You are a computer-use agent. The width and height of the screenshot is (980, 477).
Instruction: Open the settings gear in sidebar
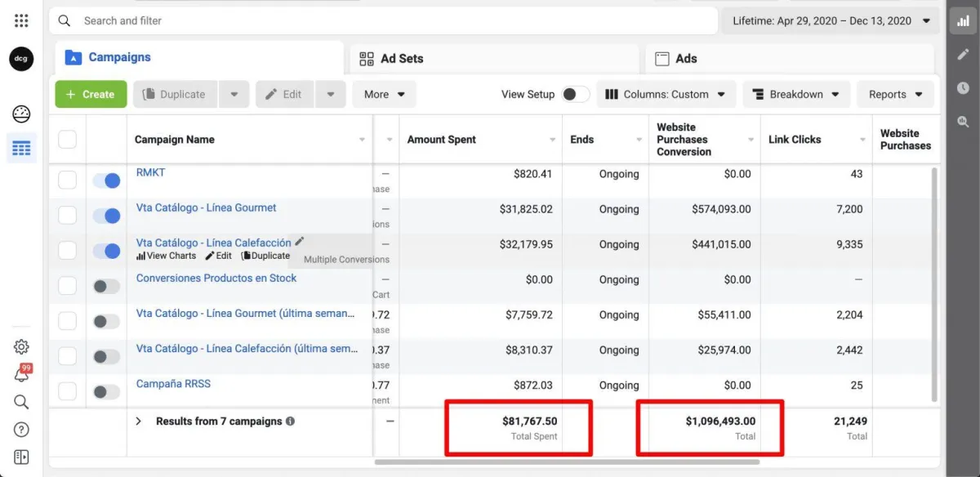coord(21,347)
